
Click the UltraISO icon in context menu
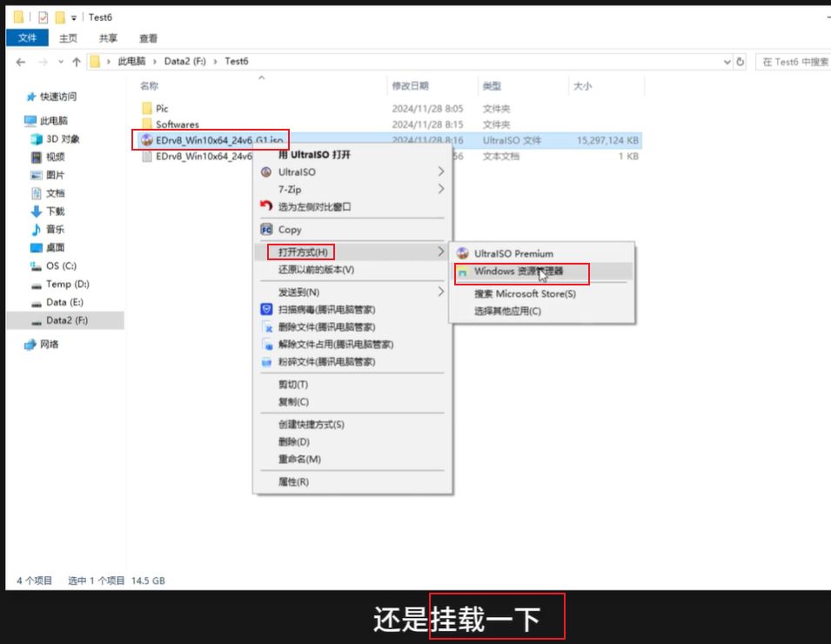pyautogui.click(x=267, y=172)
